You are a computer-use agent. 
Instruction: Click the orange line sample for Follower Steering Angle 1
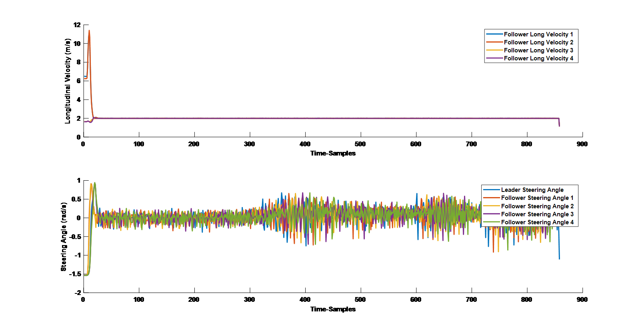click(492, 198)
